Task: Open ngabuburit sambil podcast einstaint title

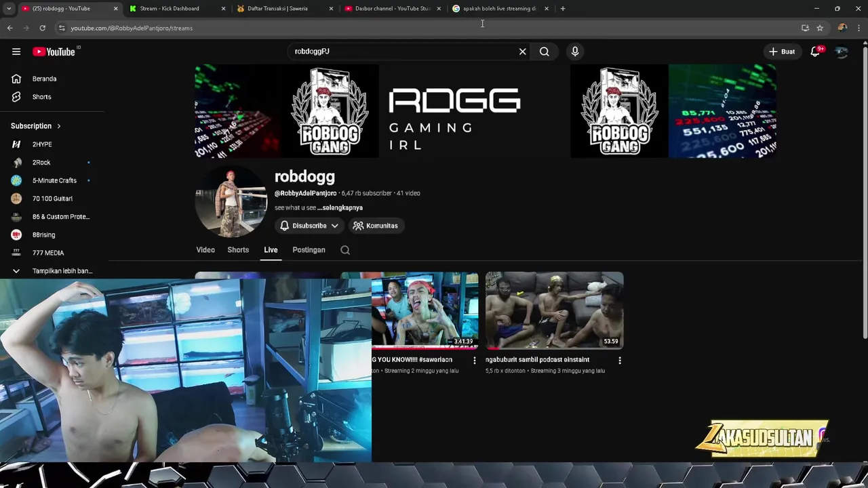Action: pos(538,360)
